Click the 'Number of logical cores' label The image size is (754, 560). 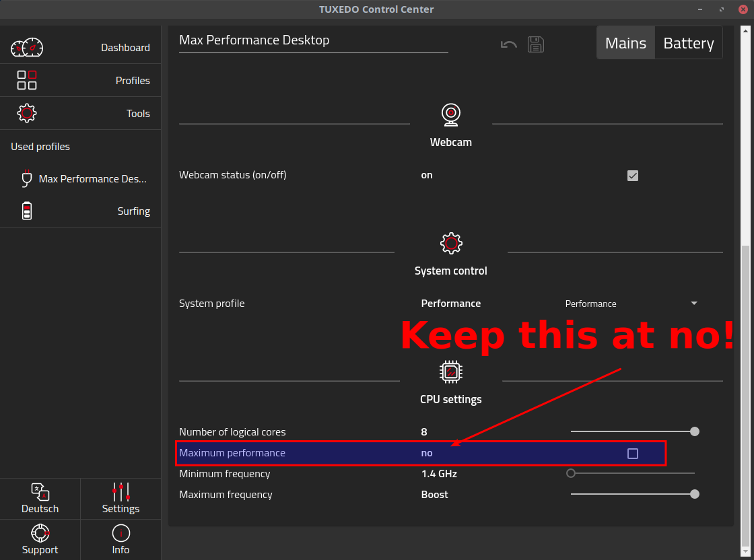tap(232, 432)
